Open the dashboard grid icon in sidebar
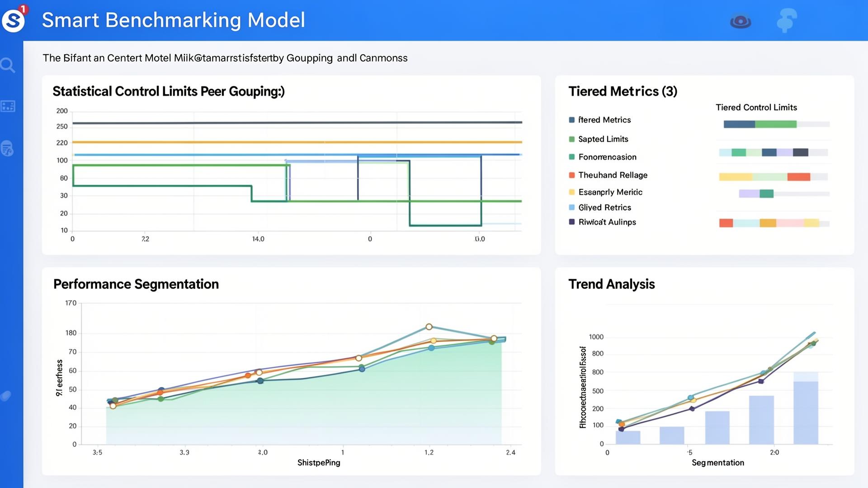 click(x=8, y=106)
